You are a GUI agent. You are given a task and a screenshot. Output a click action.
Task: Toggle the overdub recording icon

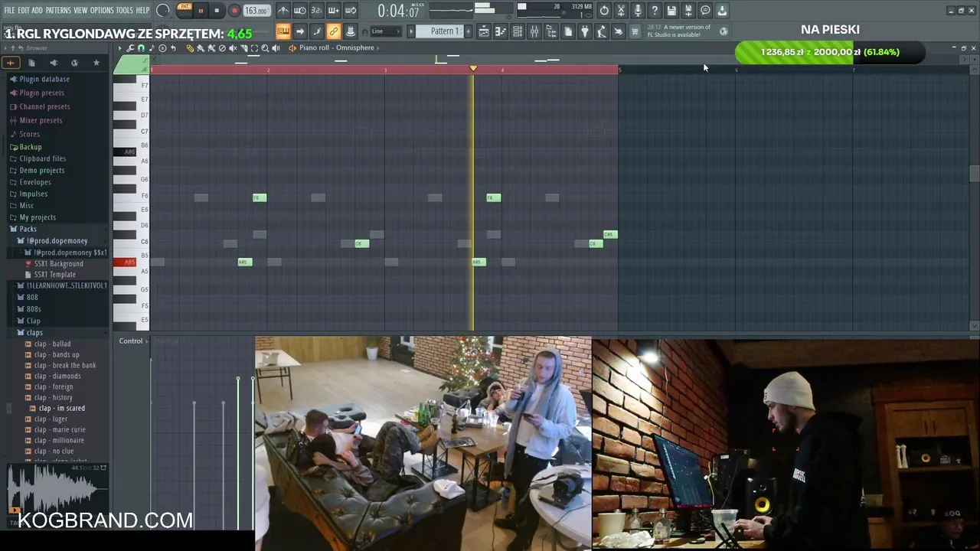click(334, 11)
